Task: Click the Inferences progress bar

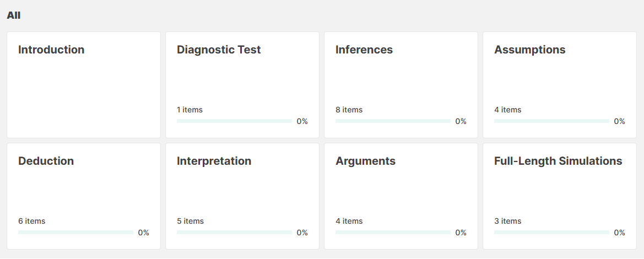Action: click(x=393, y=121)
